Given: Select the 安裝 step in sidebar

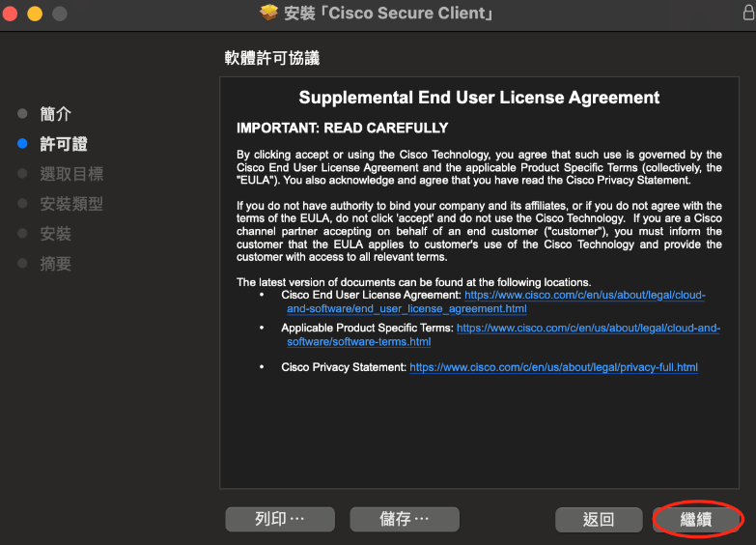Looking at the screenshot, I should tap(55, 234).
